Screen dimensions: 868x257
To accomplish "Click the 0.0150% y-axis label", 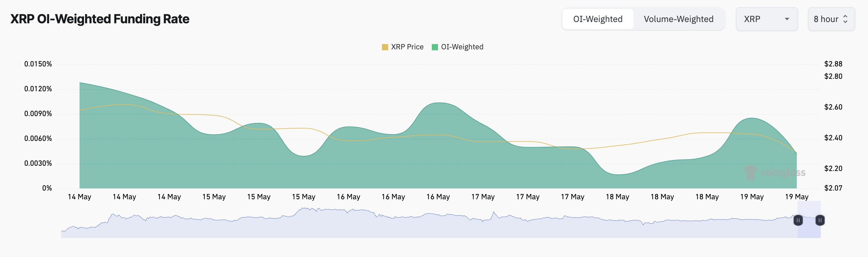I will tap(38, 64).
